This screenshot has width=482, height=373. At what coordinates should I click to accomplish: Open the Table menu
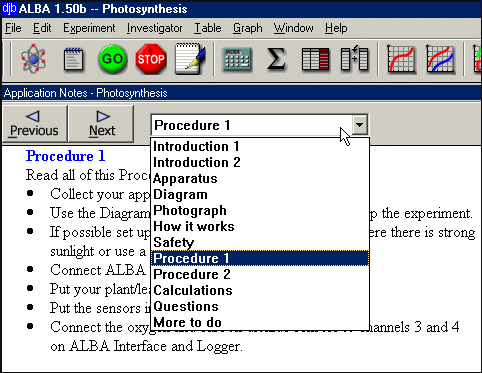pyautogui.click(x=208, y=28)
